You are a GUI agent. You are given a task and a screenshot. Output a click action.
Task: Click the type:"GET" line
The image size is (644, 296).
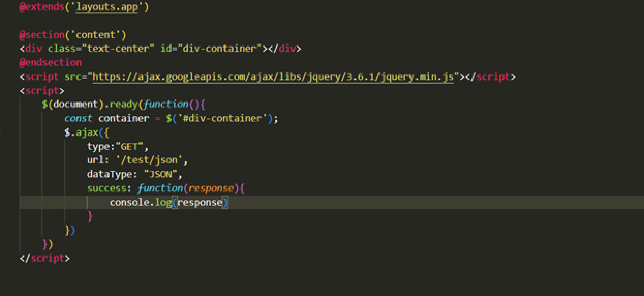coord(118,147)
